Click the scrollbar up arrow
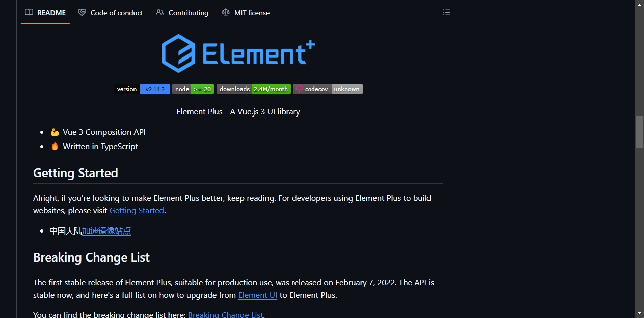 click(639, 4)
